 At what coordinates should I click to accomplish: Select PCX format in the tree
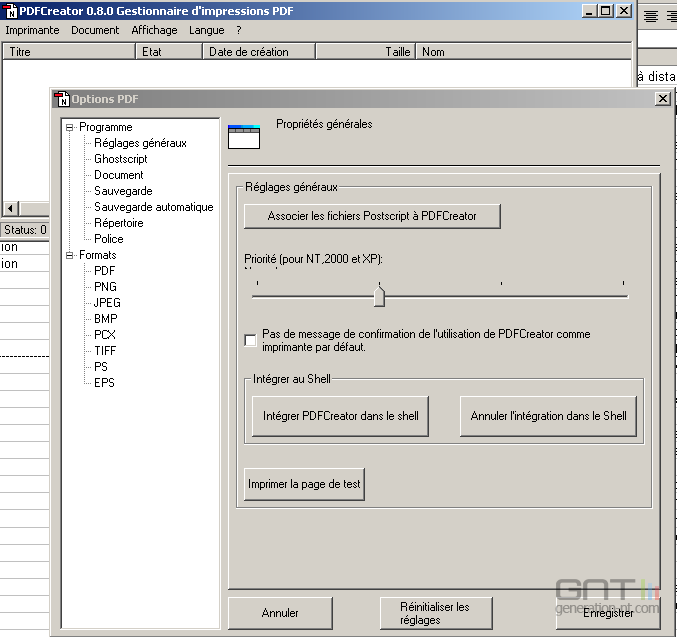click(105, 335)
